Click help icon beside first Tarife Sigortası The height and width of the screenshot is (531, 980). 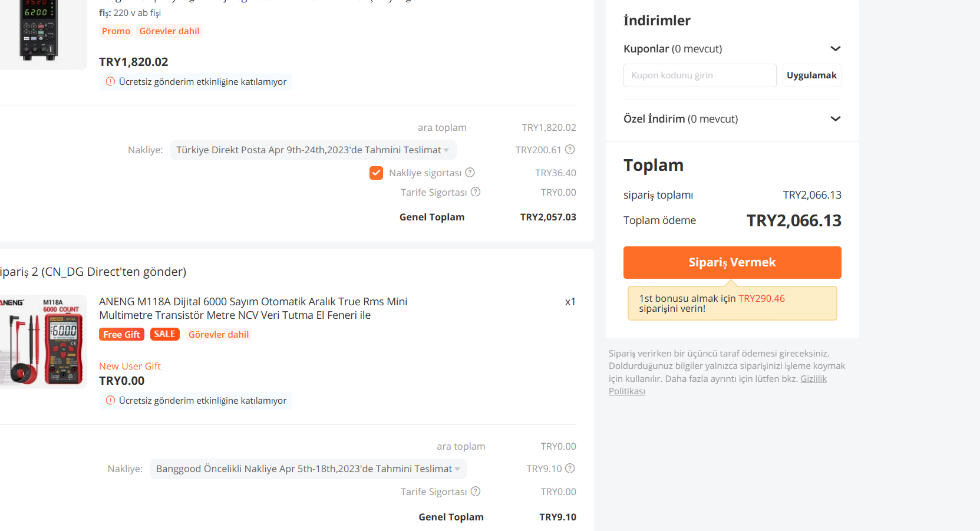(x=476, y=192)
